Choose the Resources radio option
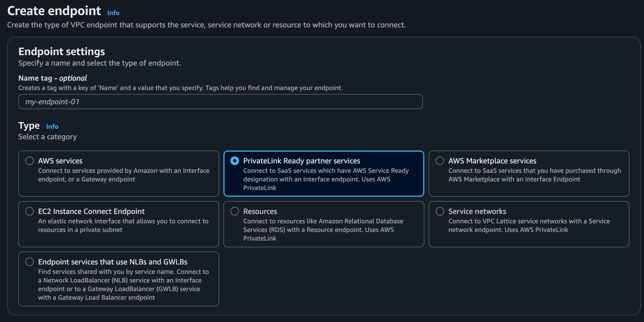 235,211
